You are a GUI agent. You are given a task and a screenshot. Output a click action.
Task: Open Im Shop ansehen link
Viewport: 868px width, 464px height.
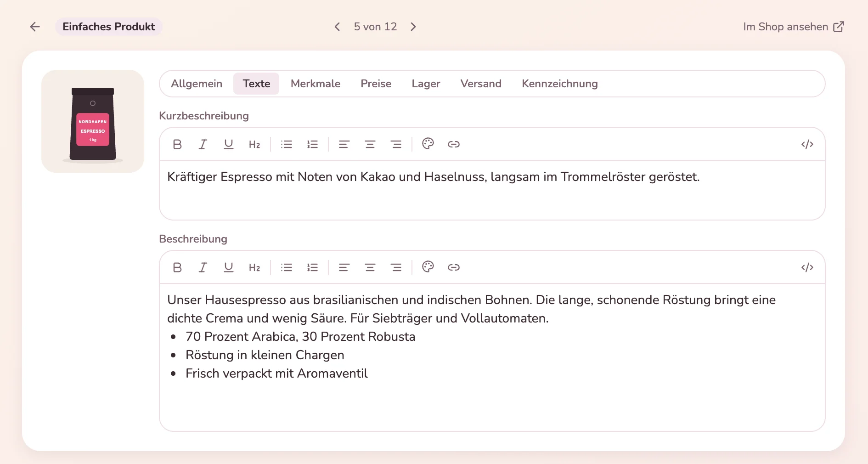794,27
